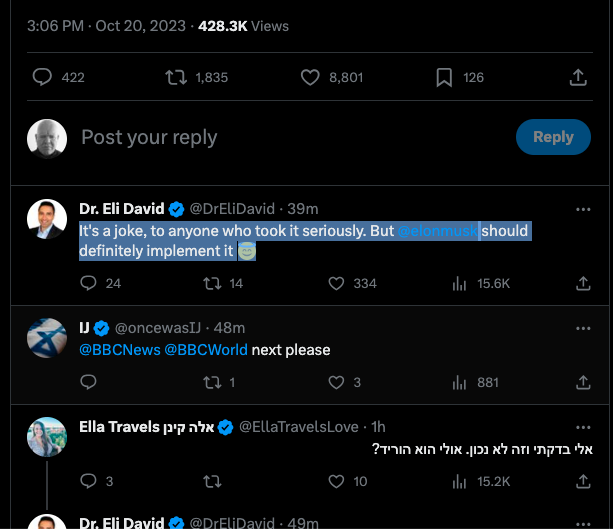Open more options on Ella Travels' reply
The width and height of the screenshot is (613, 529).
coord(583,427)
